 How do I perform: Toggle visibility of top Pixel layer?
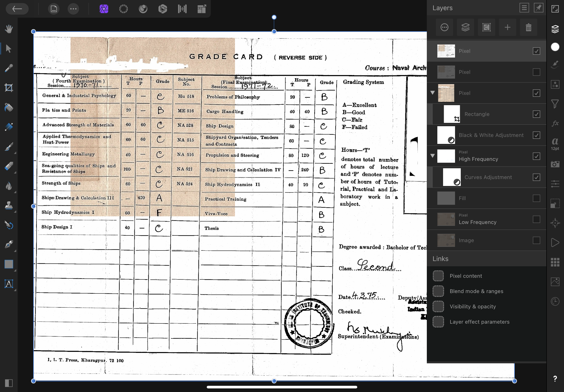click(x=537, y=51)
